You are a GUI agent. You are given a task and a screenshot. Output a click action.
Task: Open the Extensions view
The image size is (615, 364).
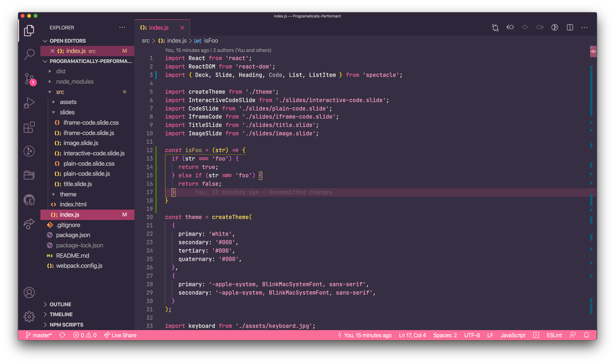pos(29,127)
